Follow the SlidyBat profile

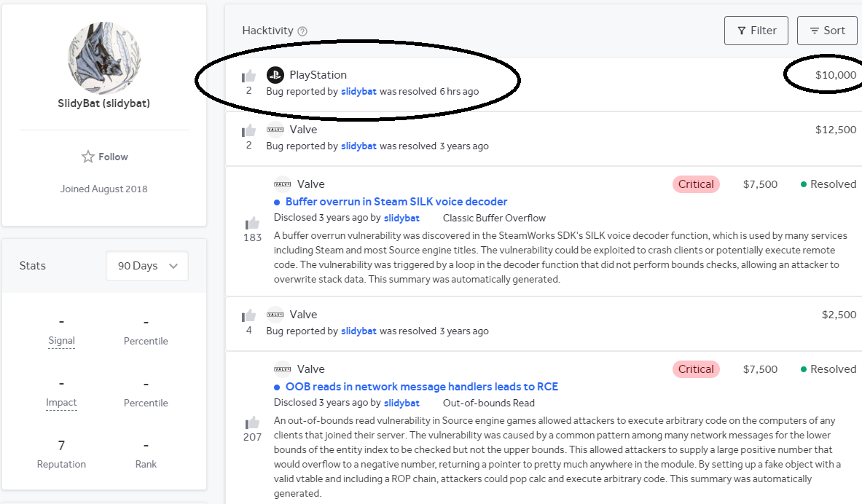coord(104,157)
